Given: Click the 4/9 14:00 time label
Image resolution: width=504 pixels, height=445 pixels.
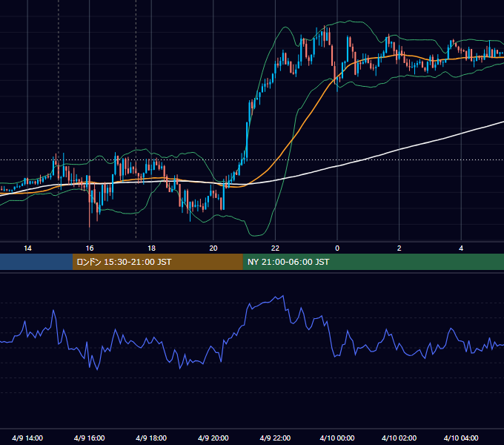Looking at the screenshot, I should pos(27,438).
